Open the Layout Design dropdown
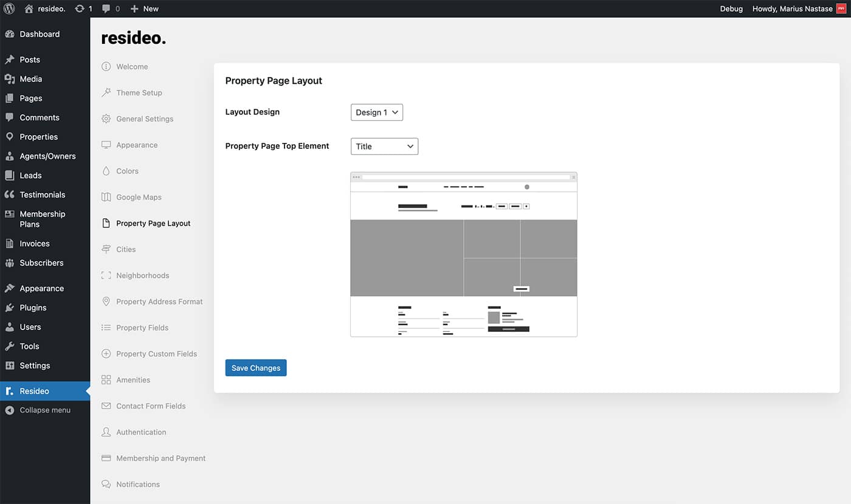851x504 pixels. click(x=376, y=112)
